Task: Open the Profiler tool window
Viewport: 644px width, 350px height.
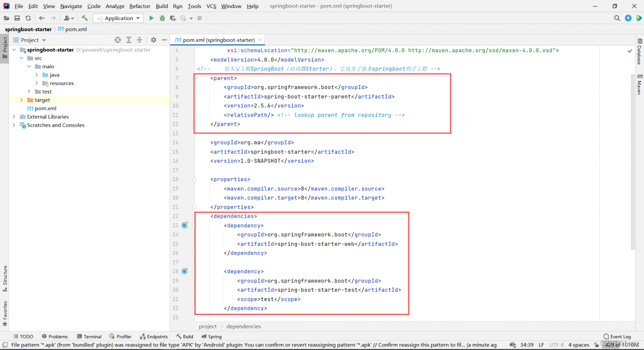Action: [x=121, y=336]
